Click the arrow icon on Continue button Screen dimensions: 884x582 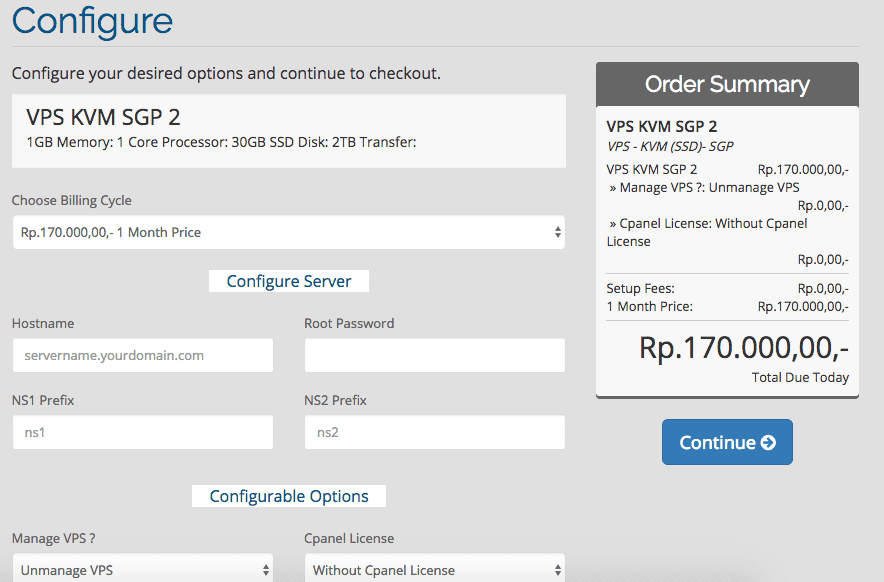coord(768,443)
